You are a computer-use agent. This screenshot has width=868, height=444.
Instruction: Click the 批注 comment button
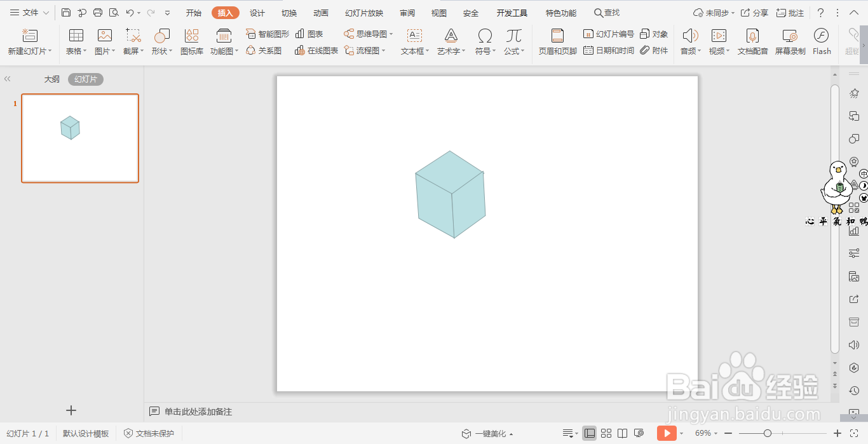(790, 13)
